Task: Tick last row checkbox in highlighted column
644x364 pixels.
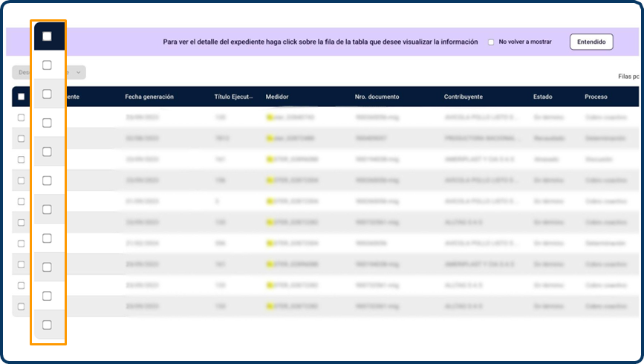Action: [x=47, y=325]
